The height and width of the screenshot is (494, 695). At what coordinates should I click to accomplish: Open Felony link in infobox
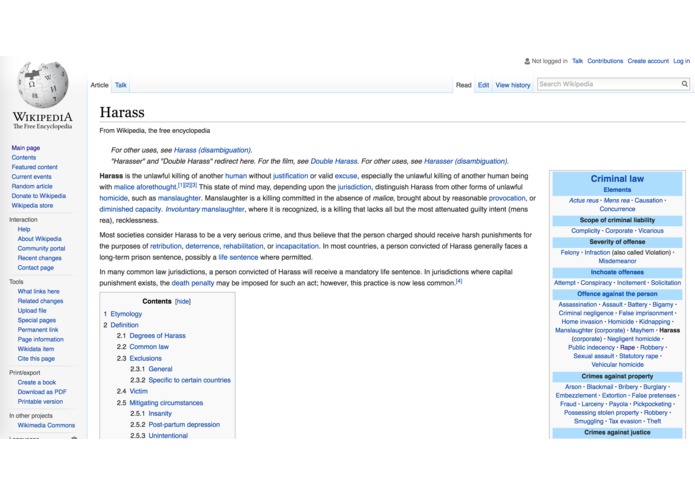570,253
